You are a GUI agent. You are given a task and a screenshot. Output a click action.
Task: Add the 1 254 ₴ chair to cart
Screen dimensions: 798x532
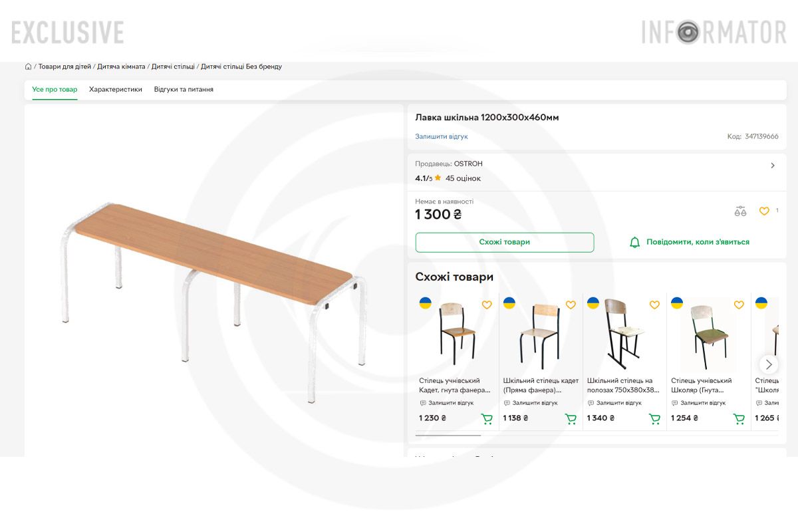coord(739,419)
